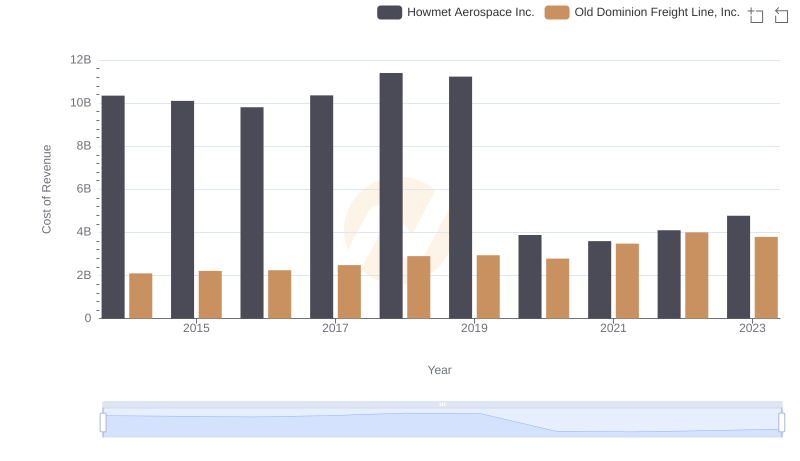Click the 6B y-axis label
This screenshot has height=461, width=800.
coord(84,189)
